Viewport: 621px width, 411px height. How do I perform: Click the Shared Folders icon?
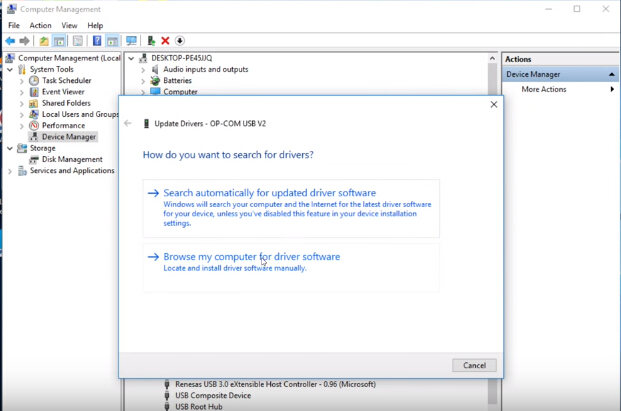[x=34, y=103]
